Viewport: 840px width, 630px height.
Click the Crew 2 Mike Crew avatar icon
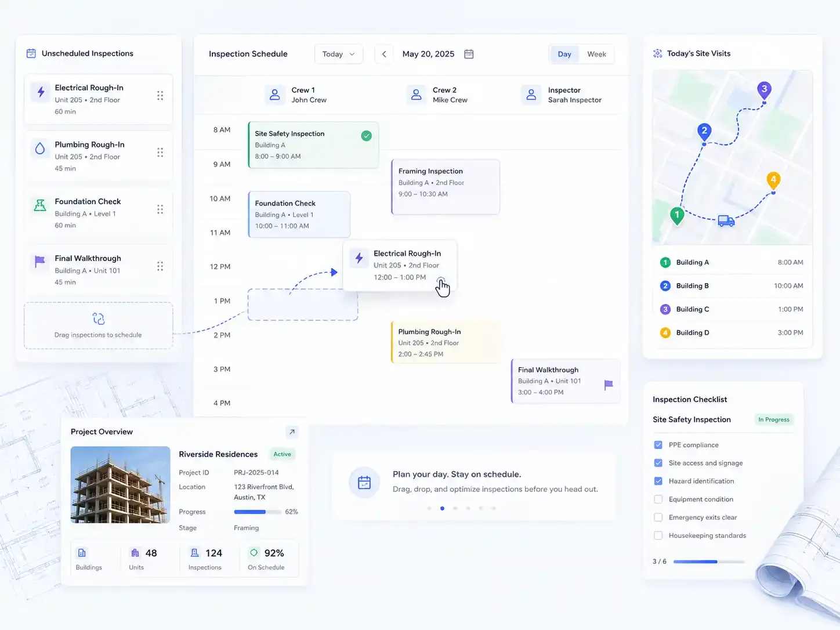pos(416,95)
